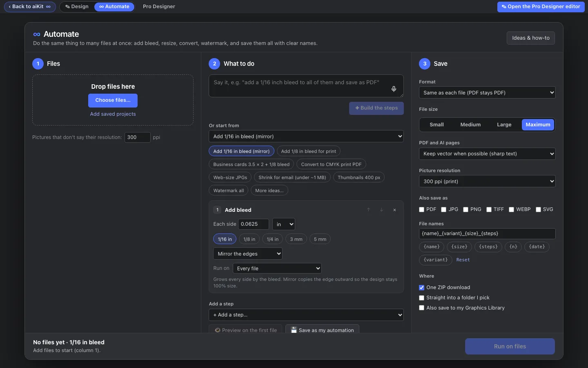The image size is (588, 368).
Task: Click More ideas chip
Action: 269,191
